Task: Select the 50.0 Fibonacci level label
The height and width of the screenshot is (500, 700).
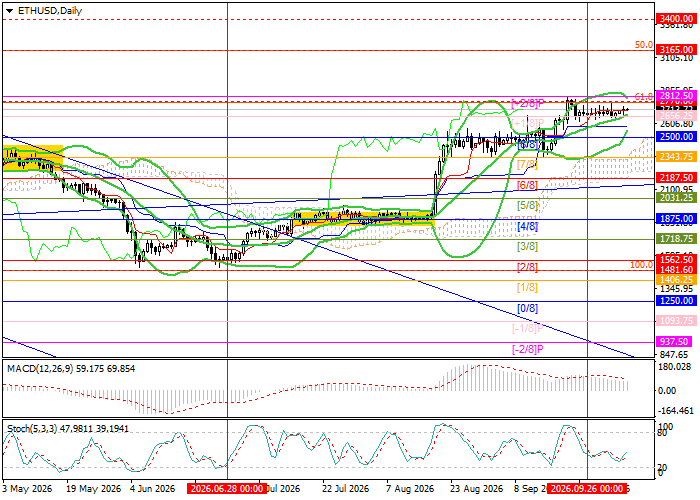Action: pos(644,45)
